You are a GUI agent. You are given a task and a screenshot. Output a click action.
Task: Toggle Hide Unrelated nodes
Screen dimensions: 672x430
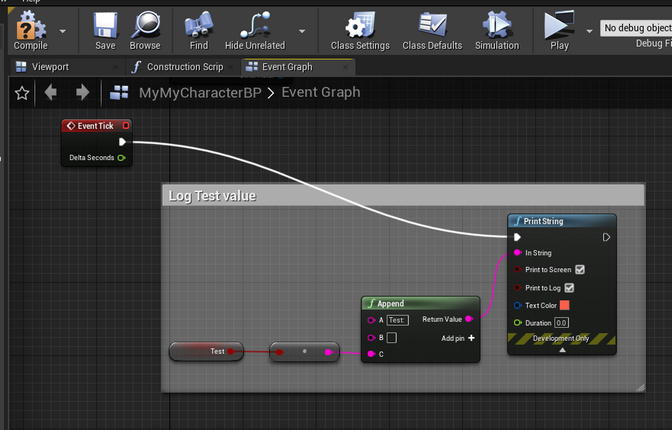pyautogui.click(x=255, y=31)
